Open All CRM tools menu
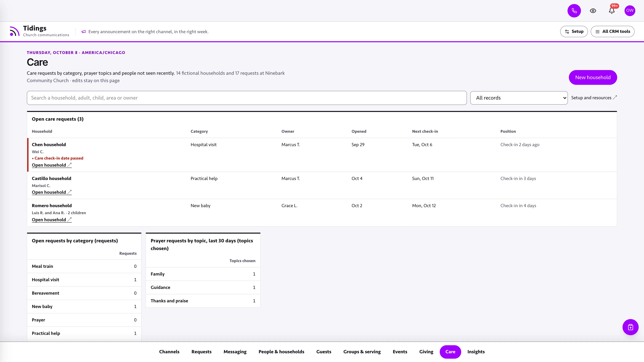The width and height of the screenshot is (644, 362). pos(612,32)
